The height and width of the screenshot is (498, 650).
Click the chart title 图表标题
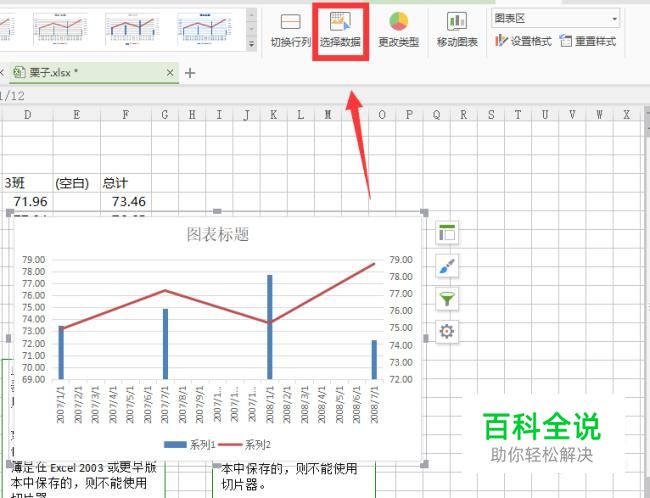point(218,234)
